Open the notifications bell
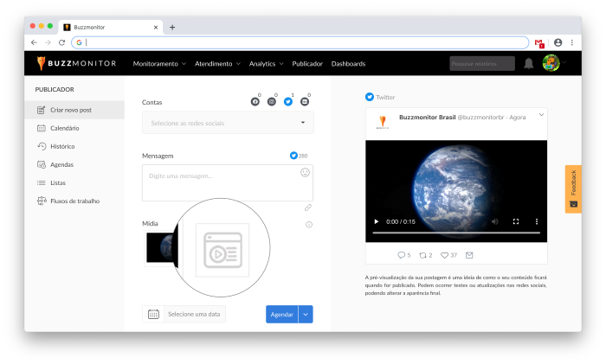 tap(529, 63)
